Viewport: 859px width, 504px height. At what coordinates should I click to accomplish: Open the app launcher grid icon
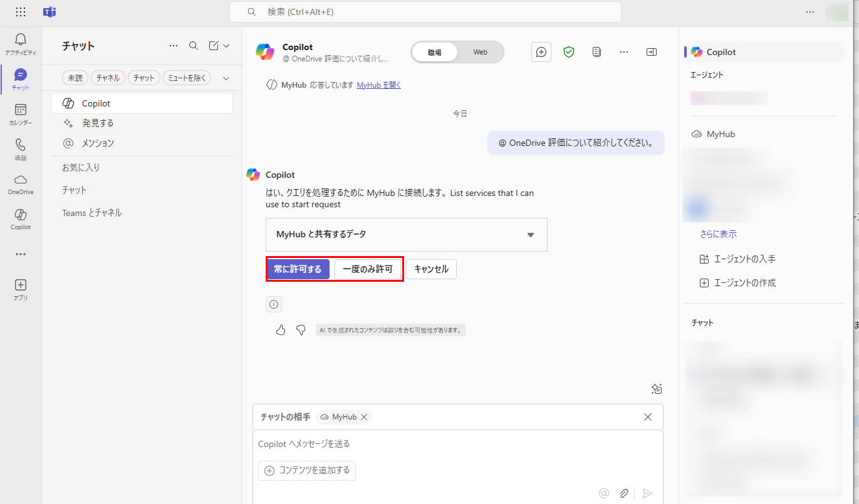(21, 12)
